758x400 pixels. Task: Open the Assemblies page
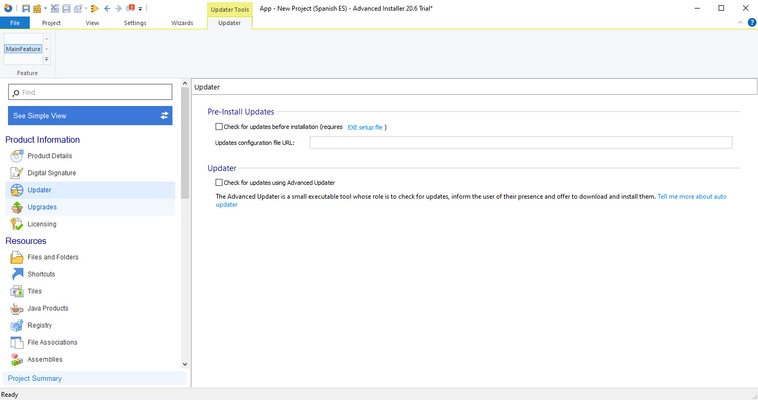45,359
